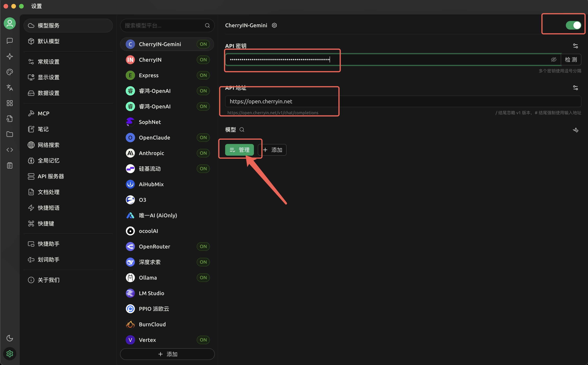
Task: Open the files folder icon in sidebar
Action: pos(10,134)
